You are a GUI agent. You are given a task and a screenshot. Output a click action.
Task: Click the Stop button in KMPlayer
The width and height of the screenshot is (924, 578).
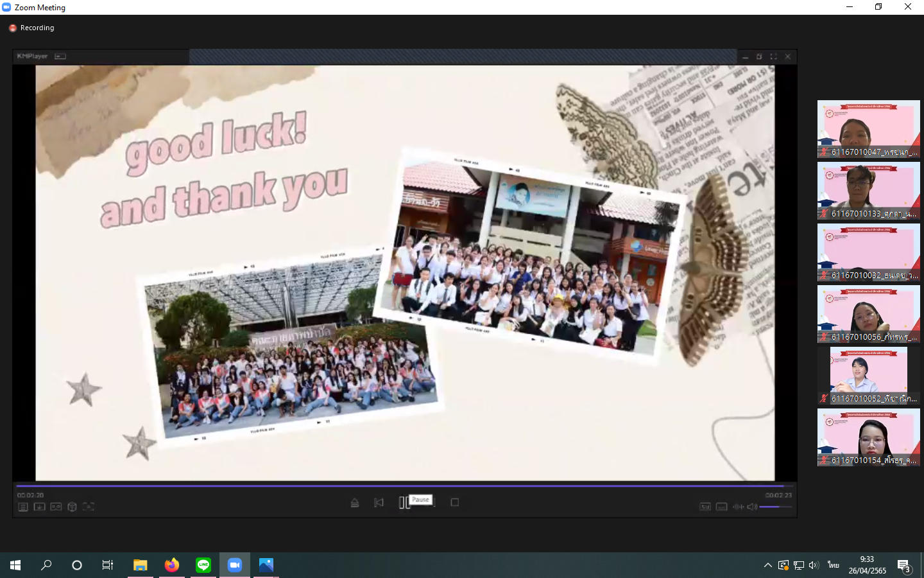click(x=454, y=503)
